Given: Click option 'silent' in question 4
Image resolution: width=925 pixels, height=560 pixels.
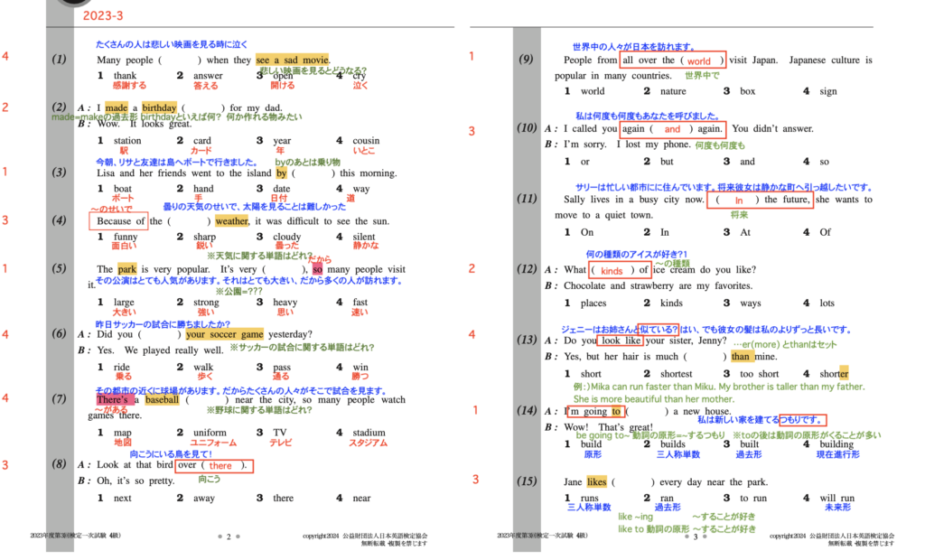Looking at the screenshot, I should pyautogui.click(x=364, y=237).
